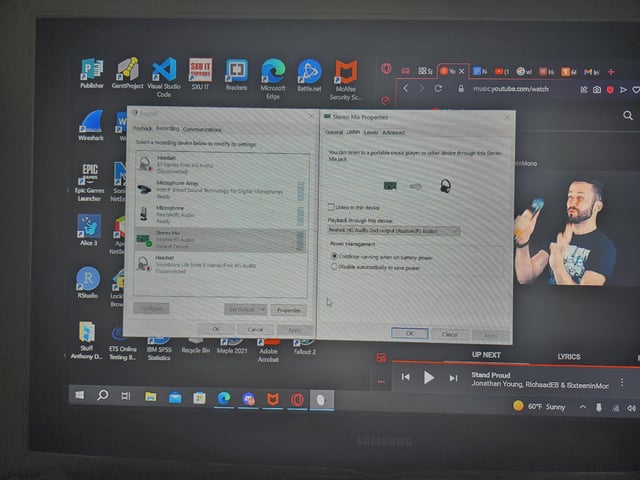
Task: Open the Publisher desktop shortcut
Action: tap(92, 73)
